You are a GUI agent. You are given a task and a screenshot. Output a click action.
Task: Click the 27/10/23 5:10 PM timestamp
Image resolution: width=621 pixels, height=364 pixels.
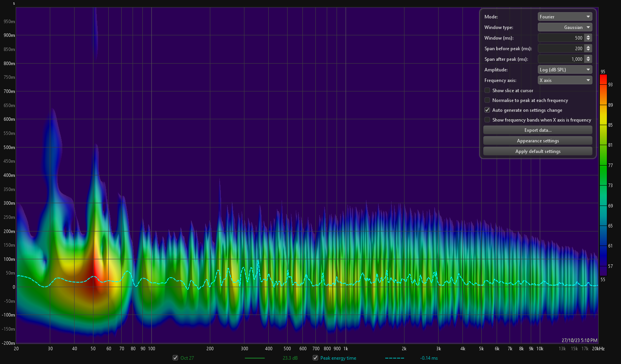pos(579,340)
